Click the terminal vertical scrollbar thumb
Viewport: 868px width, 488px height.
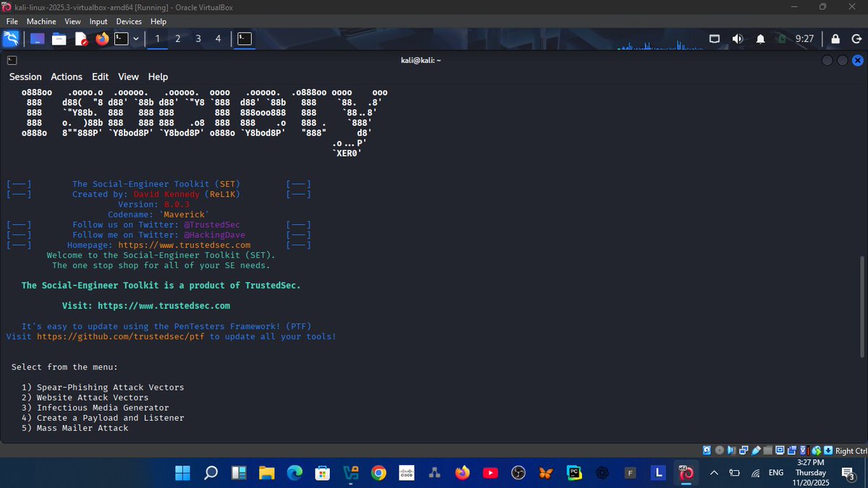(861, 307)
